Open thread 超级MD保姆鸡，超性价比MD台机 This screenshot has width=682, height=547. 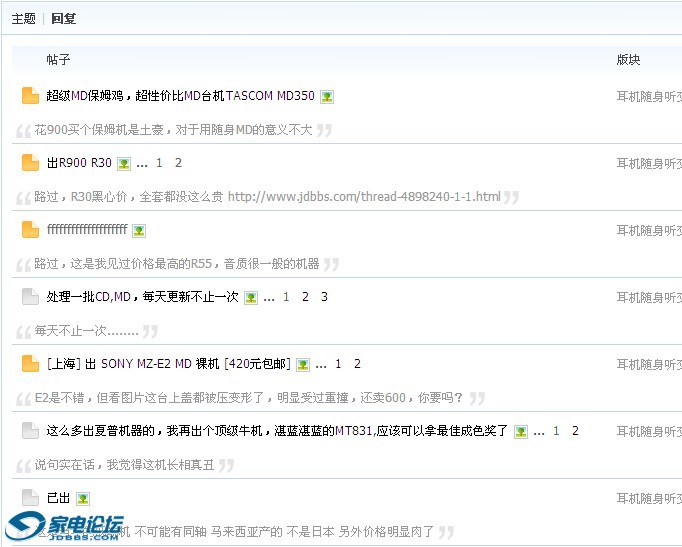tap(180, 96)
